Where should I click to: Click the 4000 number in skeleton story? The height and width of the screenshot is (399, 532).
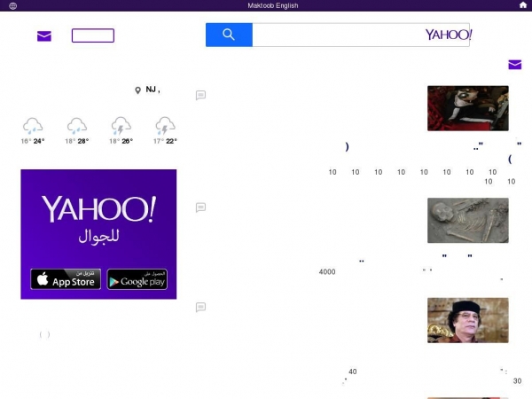coord(327,272)
